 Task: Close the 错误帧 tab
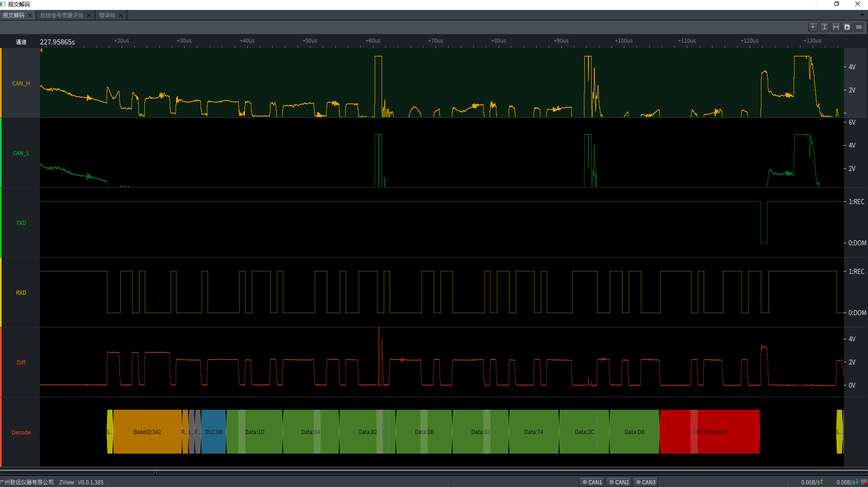coord(121,15)
